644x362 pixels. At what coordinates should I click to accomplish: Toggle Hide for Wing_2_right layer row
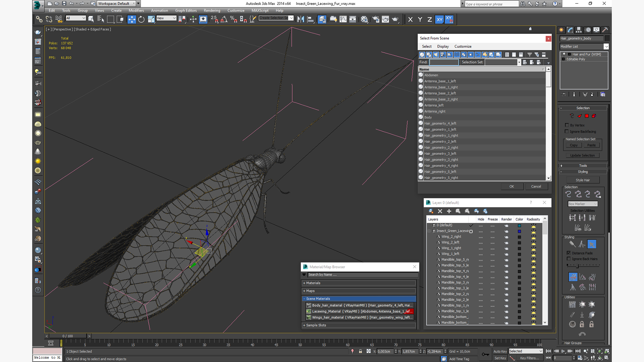pos(481,237)
